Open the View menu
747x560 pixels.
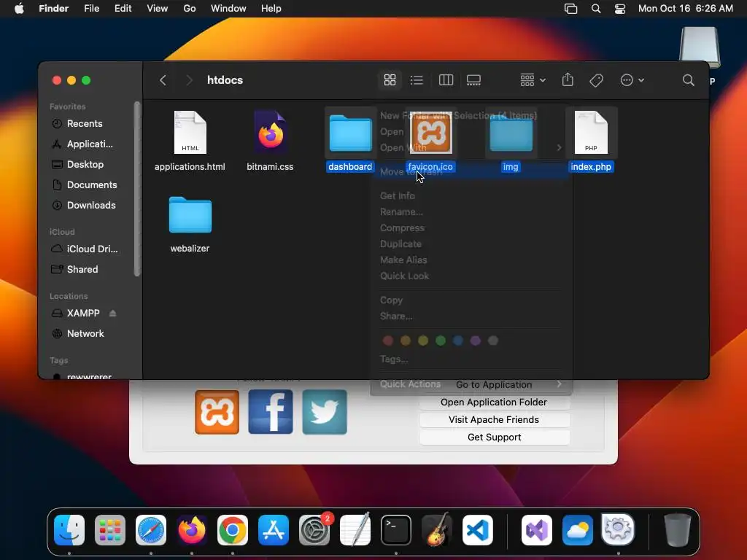(158, 9)
